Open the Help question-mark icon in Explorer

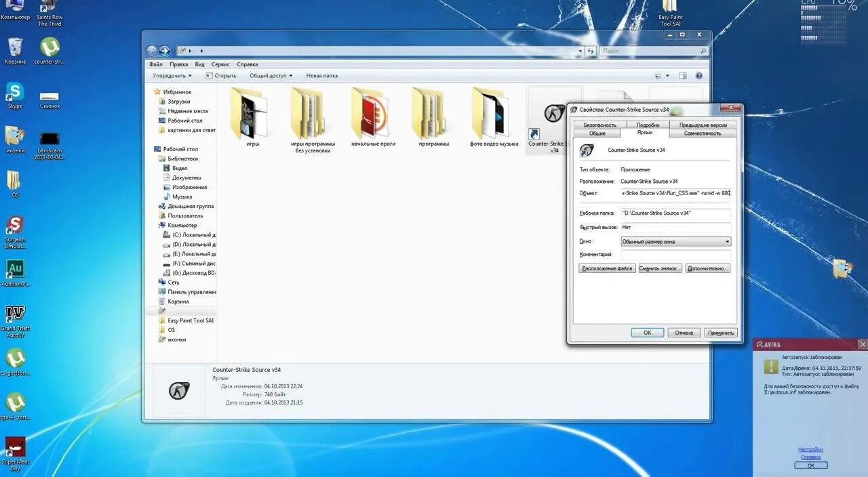click(x=699, y=76)
